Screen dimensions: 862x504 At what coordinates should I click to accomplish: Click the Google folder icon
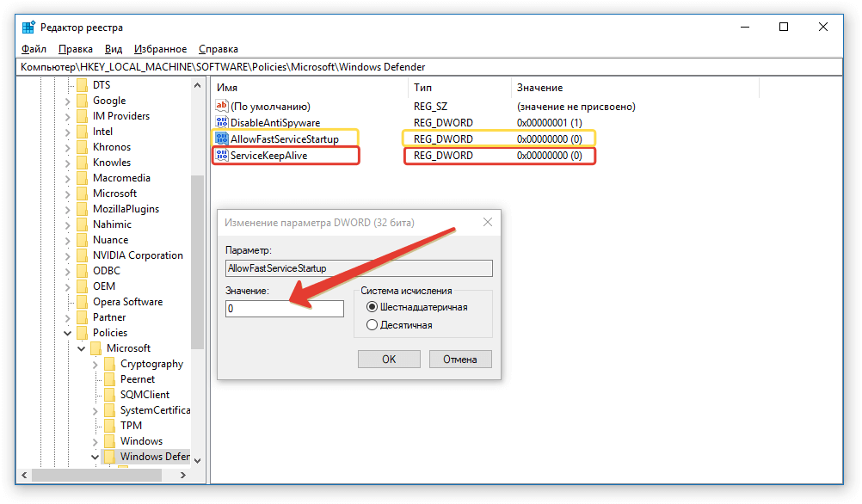82,100
